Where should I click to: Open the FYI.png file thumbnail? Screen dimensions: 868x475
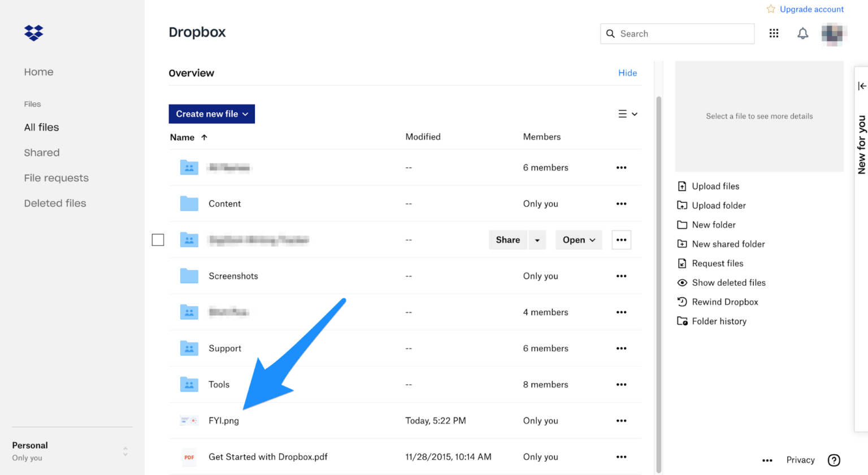[x=189, y=420]
